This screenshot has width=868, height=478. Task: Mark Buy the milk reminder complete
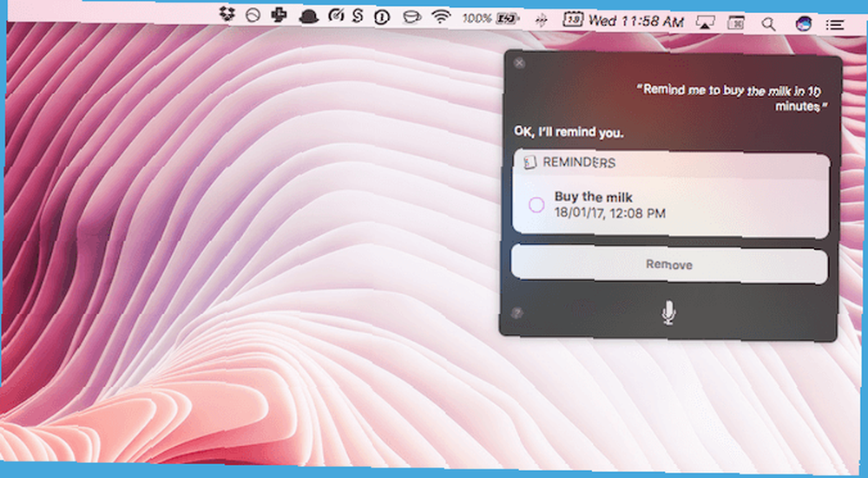[x=536, y=206]
